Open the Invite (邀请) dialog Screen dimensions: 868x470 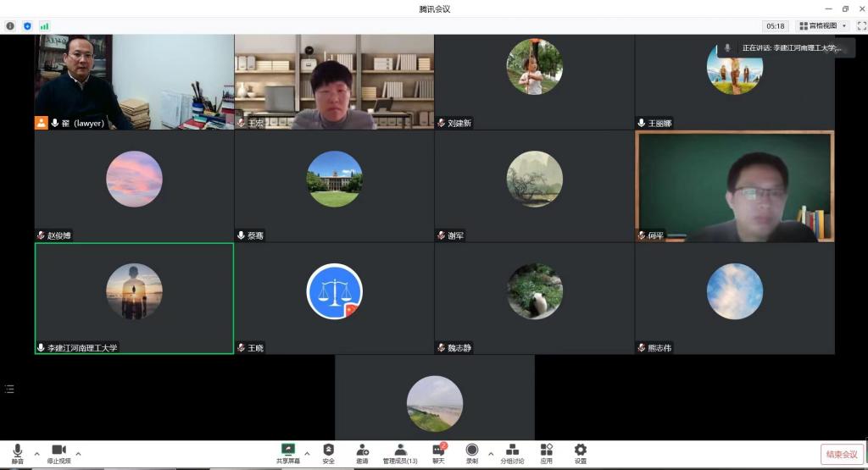(x=362, y=453)
